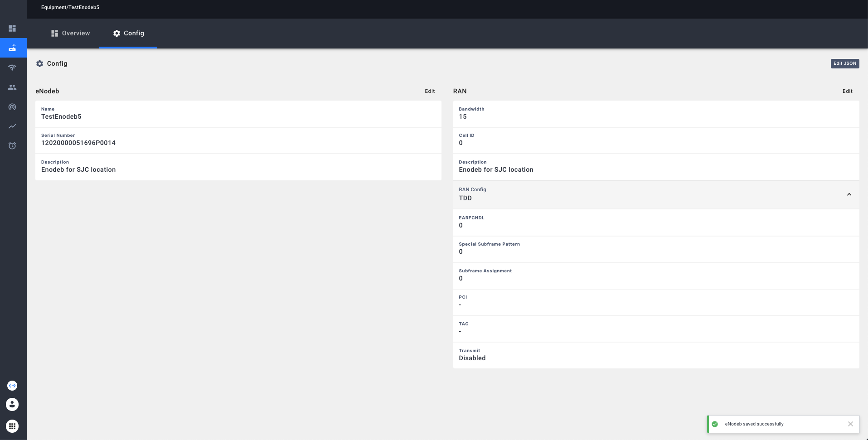View Metrics using the line-chart sidebar icon
This screenshot has height=440, width=868.
coord(13,126)
